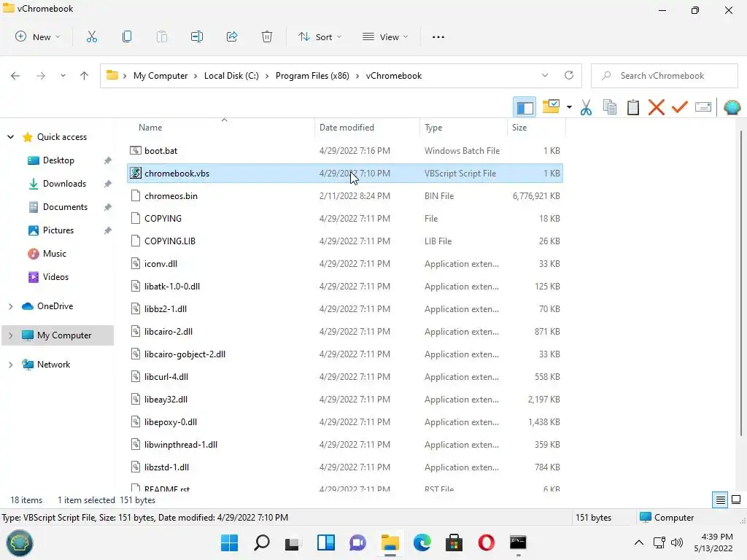
Task: Click the volume speaker tray icon
Action: [676, 542]
